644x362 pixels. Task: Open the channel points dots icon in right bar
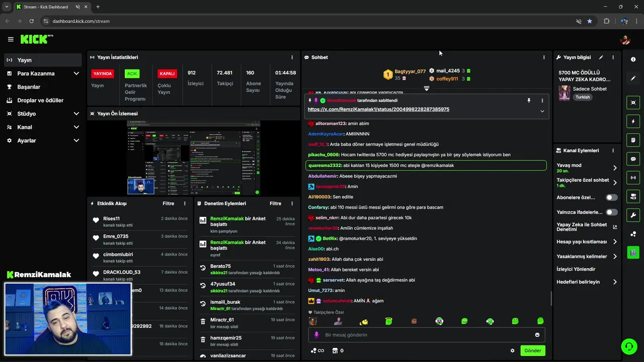(x=633, y=234)
